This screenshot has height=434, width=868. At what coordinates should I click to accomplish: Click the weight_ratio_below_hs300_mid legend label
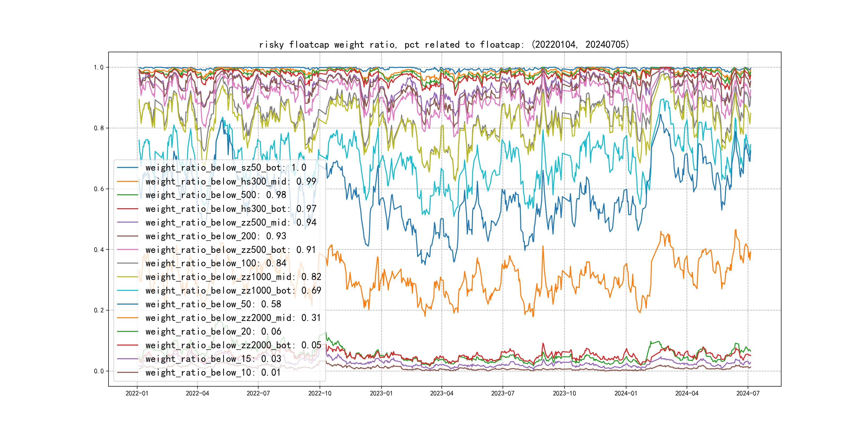pos(231,181)
